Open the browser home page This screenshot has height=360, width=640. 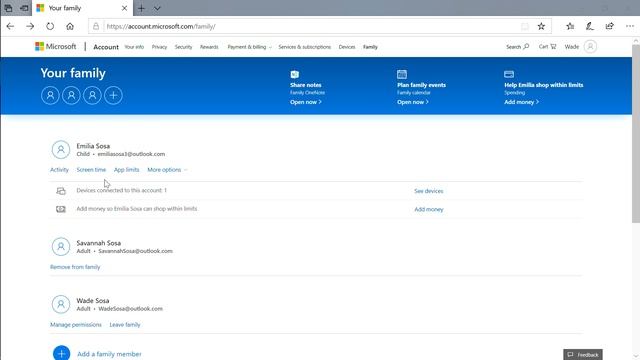[x=70, y=27]
